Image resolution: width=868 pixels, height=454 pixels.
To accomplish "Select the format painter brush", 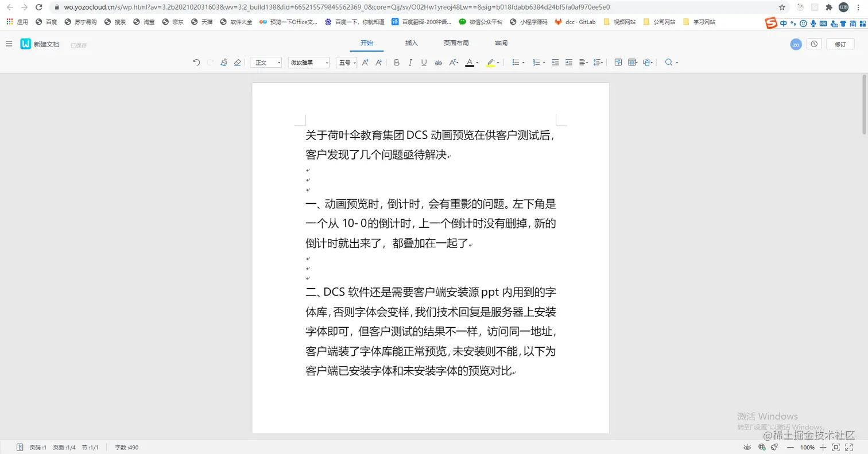I will coord(224,63).
